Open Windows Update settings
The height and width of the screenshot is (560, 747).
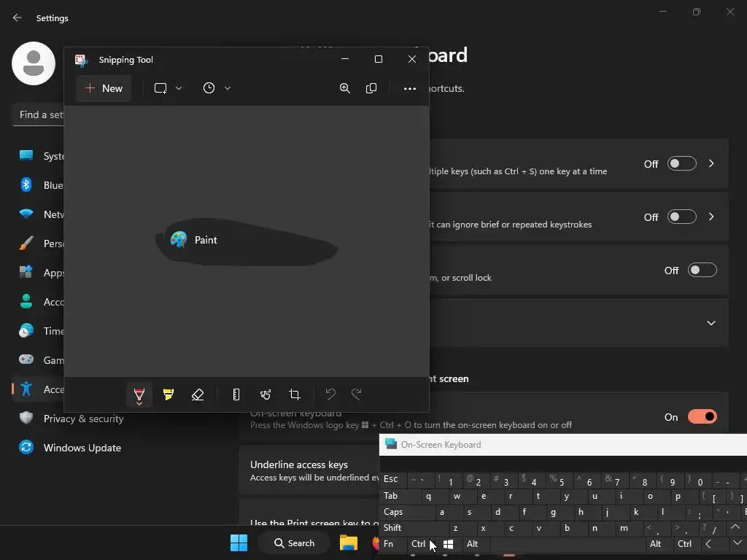(x=70, y=448)
